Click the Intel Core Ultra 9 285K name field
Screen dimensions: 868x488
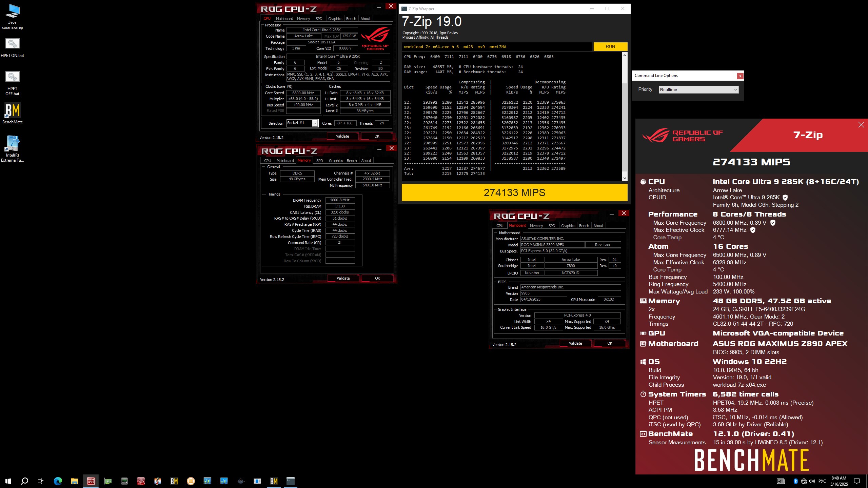click(x=322, y=30)
